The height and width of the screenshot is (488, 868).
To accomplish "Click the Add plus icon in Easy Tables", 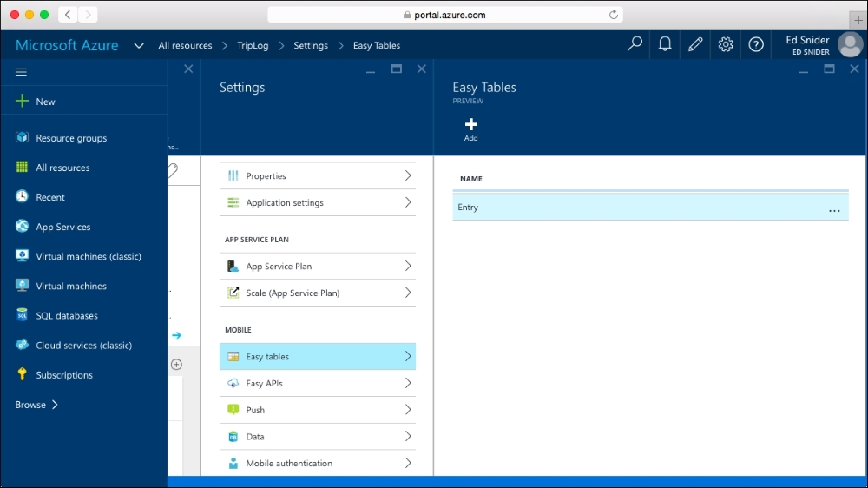I will coord(471,124).
